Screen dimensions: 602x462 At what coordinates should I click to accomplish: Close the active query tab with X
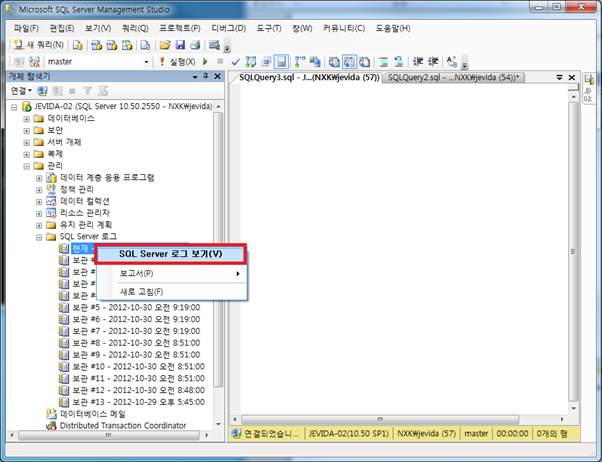[x=572, y=78]
